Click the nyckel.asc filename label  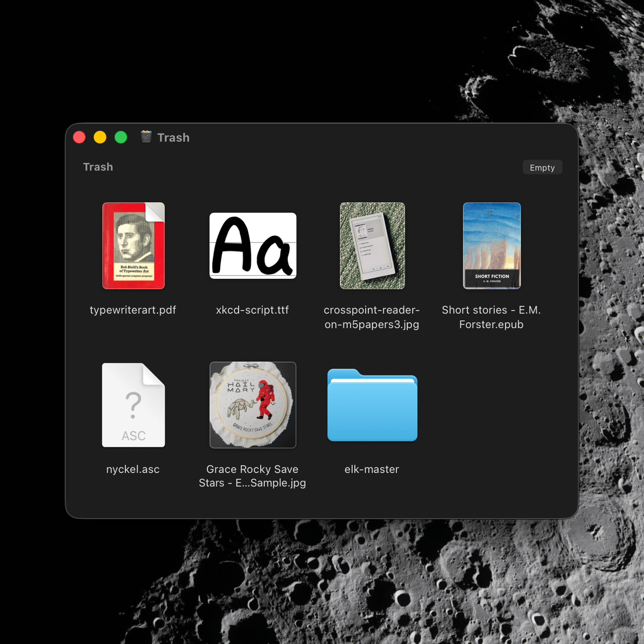coord(133,469)
